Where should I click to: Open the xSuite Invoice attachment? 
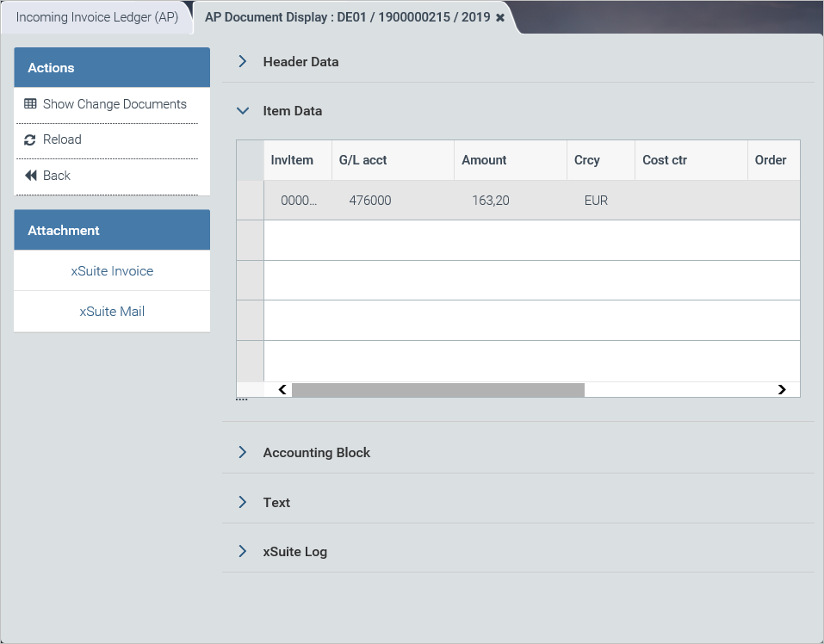pyautogui.click(x=112, y=271)
